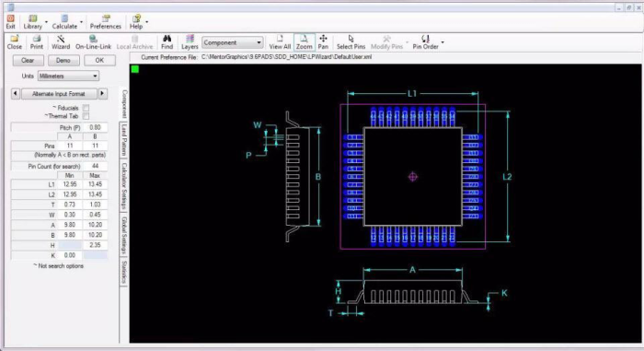Click the green square in canvas corner
Viewport: 644px width, 351px height.
click(134, 69)
